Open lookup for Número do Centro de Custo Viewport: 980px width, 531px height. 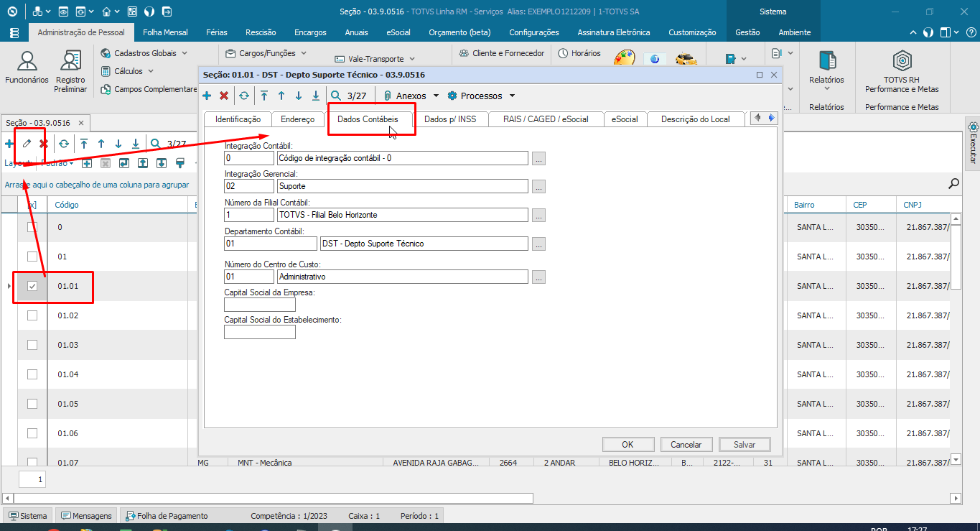coord(538,277)
